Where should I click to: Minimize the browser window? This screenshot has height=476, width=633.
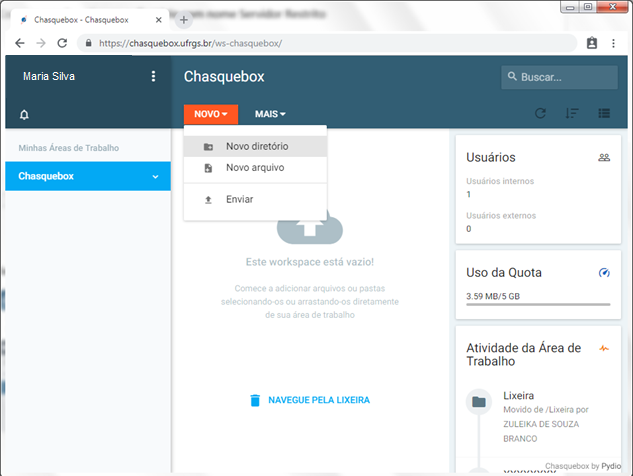tap(570, 7)
